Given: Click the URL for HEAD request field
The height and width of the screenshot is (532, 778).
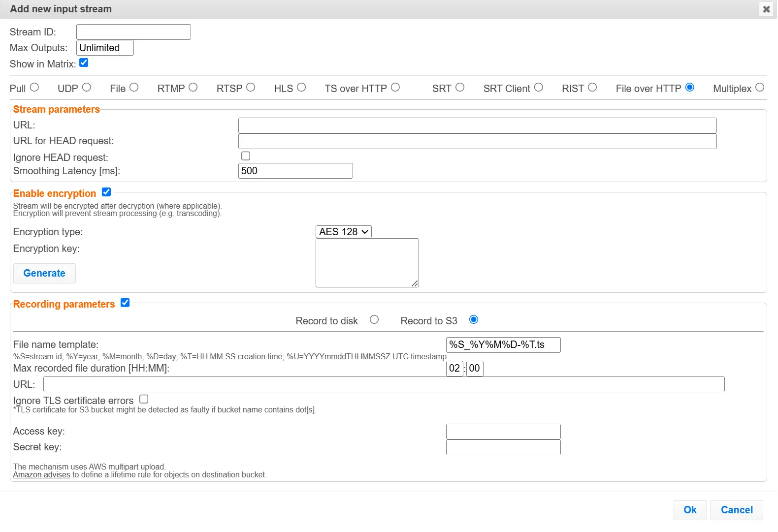Looking at the screenshot, I should click(x=477, y=141).
